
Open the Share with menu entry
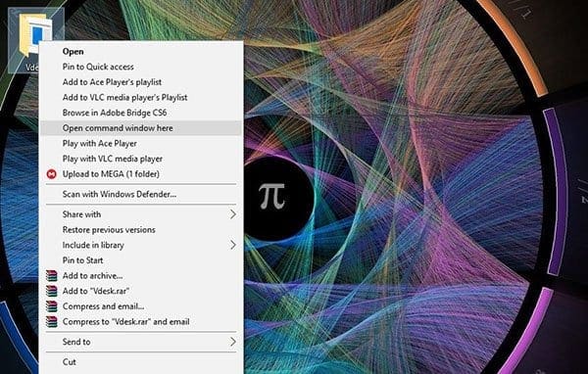(x=141, y=214)
